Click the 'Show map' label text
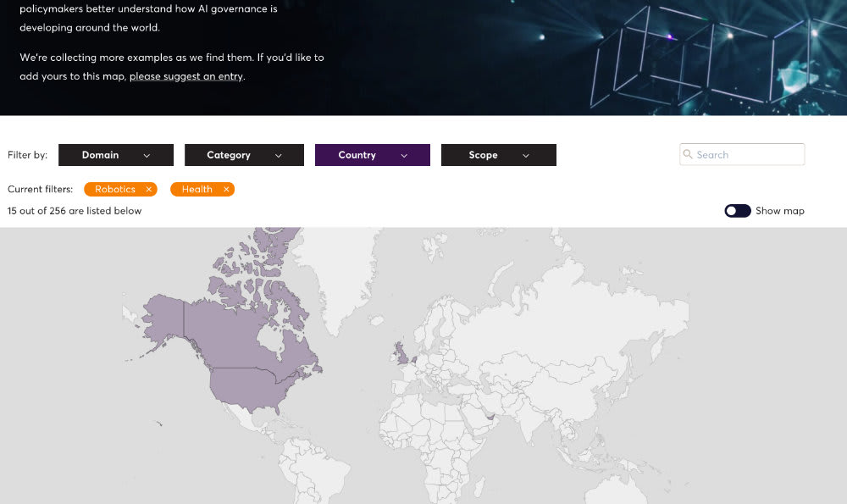 (x=780, y=211)
